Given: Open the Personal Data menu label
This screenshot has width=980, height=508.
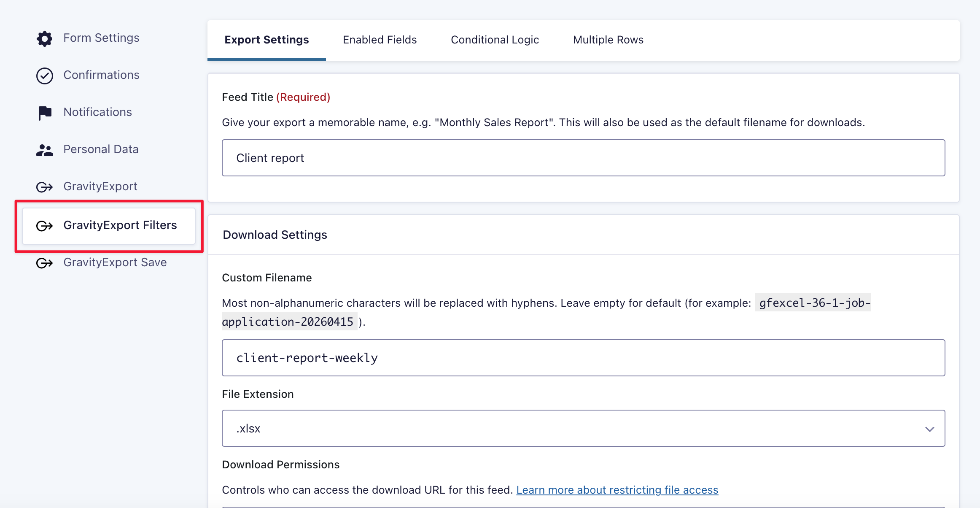Looking at the screenshot, I should click(101, 149).
